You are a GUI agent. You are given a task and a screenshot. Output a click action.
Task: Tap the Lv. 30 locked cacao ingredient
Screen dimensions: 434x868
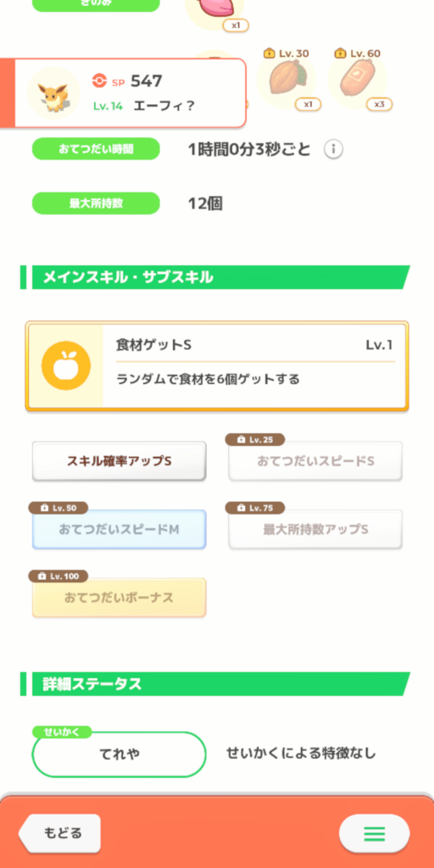point(287,79)
